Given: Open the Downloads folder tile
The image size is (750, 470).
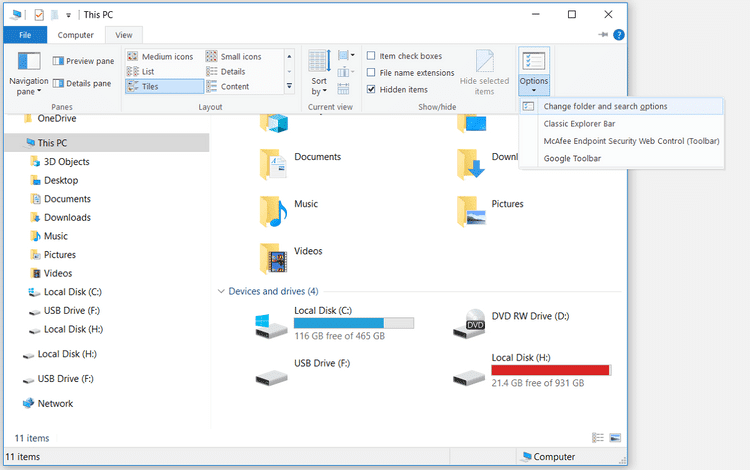Looking at the screenshot, I should point(488,164).
